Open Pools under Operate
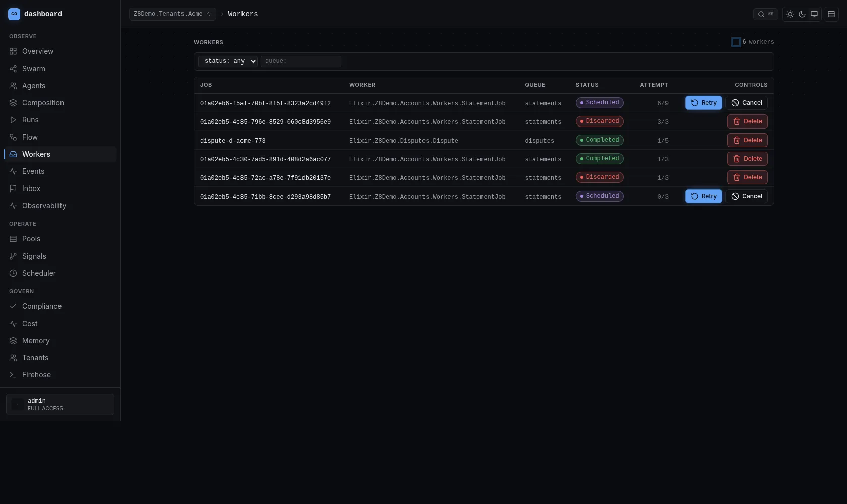The width and height of the screenshot is (847, 504). click(60, 239)
